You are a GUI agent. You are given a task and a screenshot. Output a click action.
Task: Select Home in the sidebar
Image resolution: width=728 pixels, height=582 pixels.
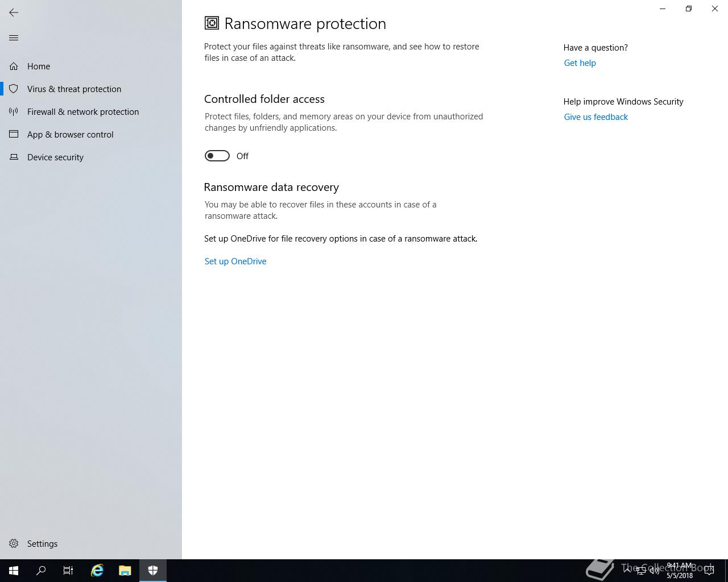(91, 66)
